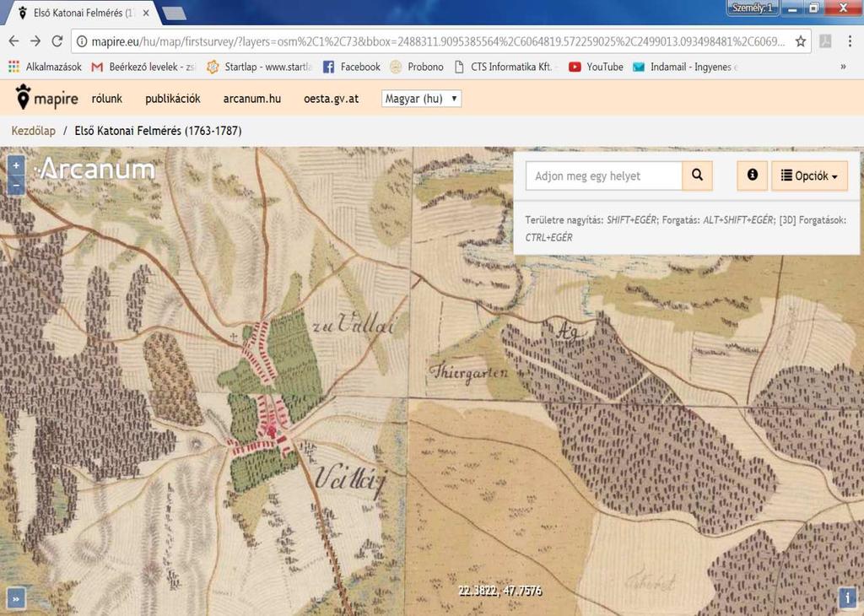The image size is (864, 616).
Task: Click the mapire logo
Action: [46, 98]
